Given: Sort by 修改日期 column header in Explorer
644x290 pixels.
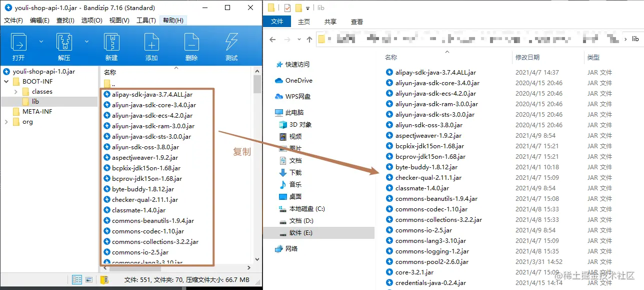Looking at the screenshot, I should pyautogui.click(x=527, y=58).
